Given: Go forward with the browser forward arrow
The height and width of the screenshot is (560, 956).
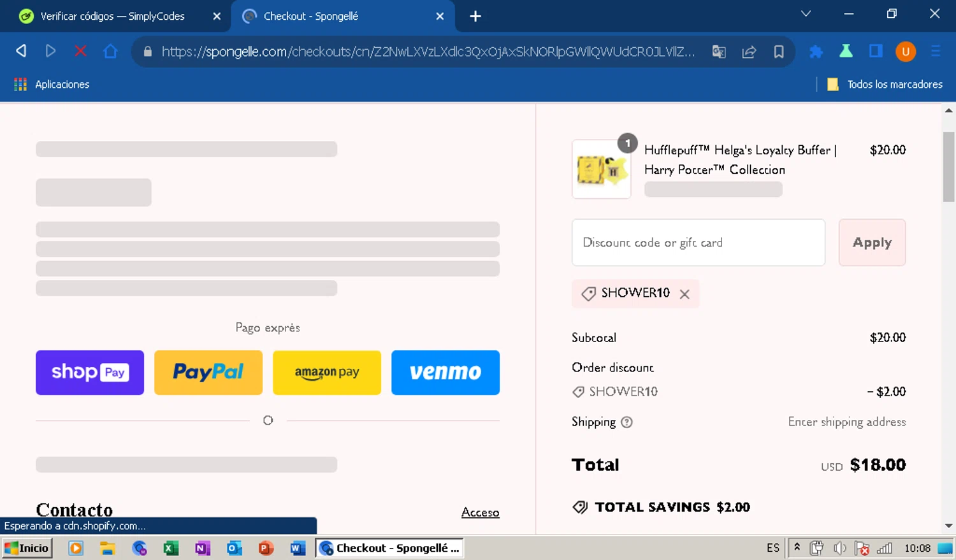Looking at the screenshot, I should tap(50, 51).
